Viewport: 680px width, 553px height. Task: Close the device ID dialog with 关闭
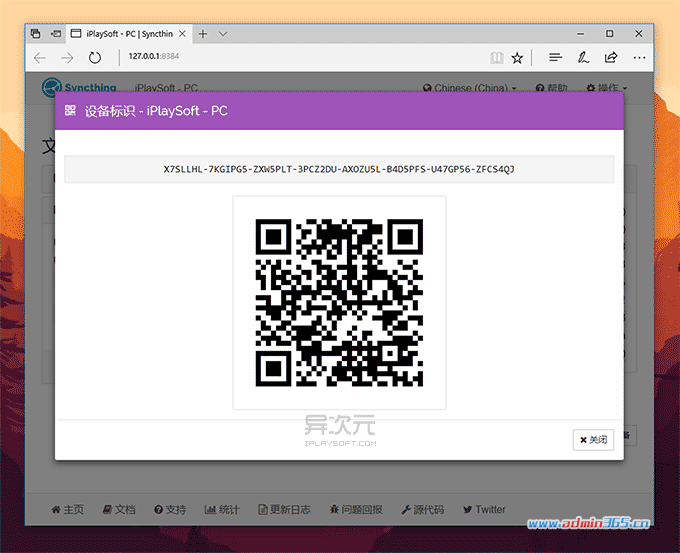[x=593, y=440]
